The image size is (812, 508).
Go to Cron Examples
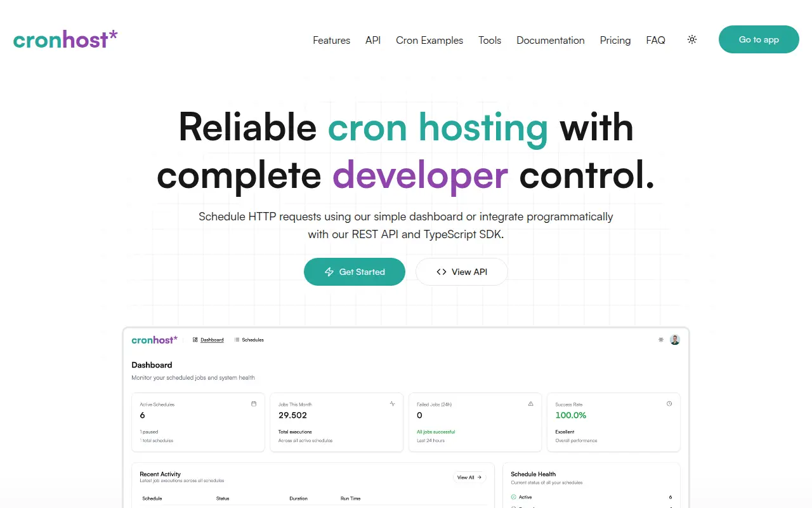tap(429, 40)
